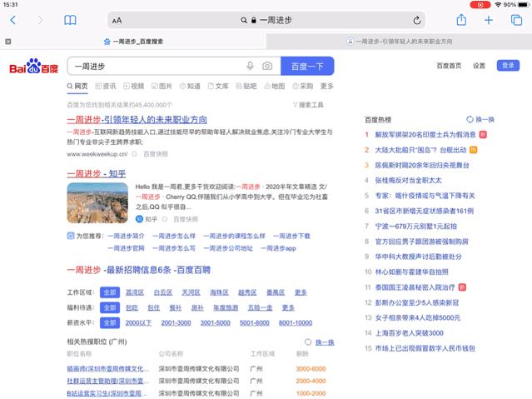Open hot topic 宁波一679万元别墅1元起拍

click(x=415, y=227)
